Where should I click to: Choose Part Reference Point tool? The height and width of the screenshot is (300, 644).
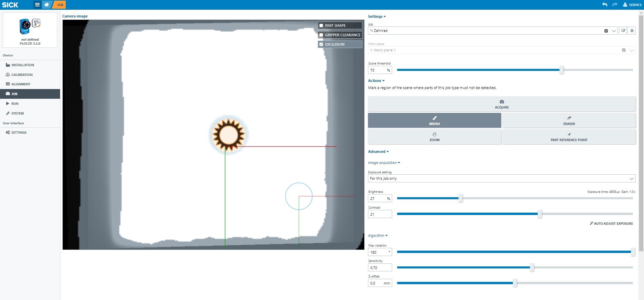click(569, 137)
